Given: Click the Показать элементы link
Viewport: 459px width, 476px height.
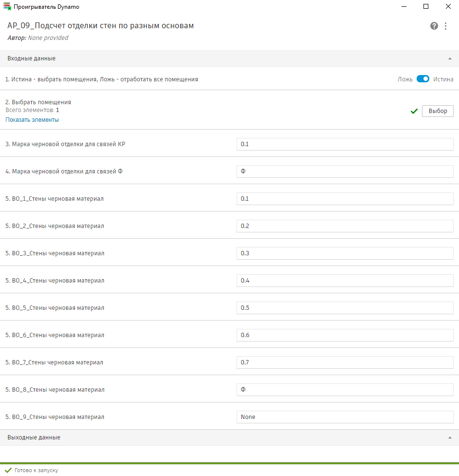Looking at the screenshot, I should (x=32, y=120).
